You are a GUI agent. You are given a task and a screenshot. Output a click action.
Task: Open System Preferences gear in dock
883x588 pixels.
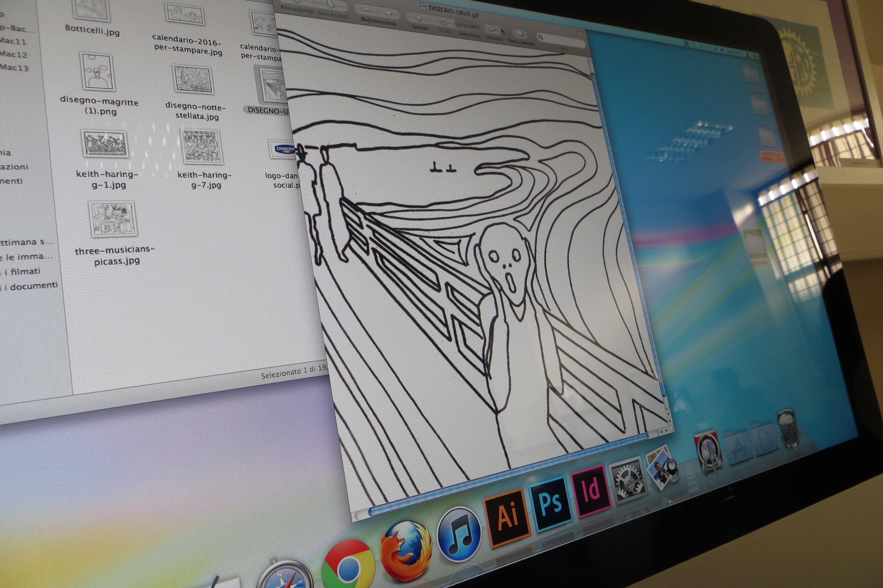click(629, 481)
